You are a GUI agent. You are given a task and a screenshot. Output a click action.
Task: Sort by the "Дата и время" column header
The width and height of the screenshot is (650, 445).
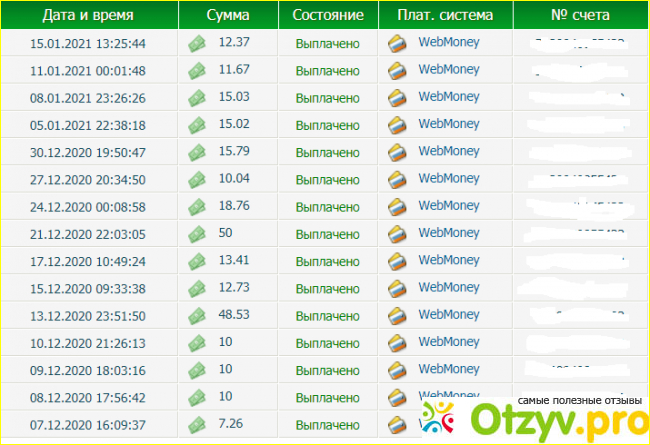(90, 16)
